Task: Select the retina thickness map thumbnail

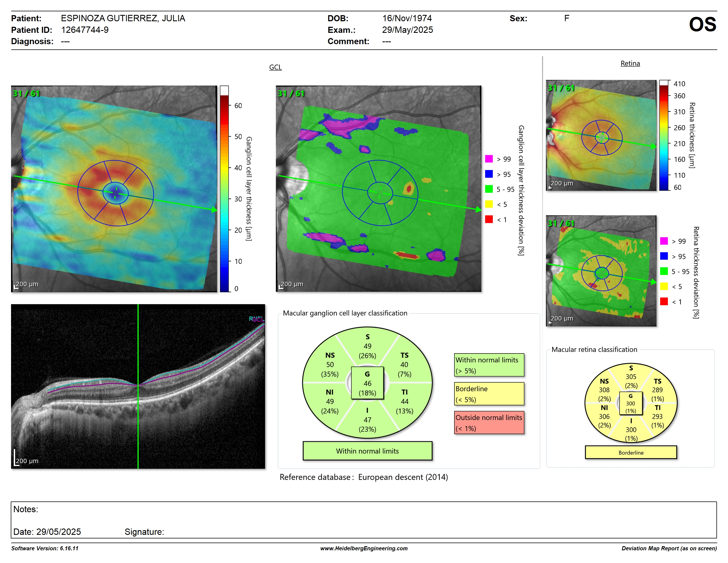Action: (601, 136)
